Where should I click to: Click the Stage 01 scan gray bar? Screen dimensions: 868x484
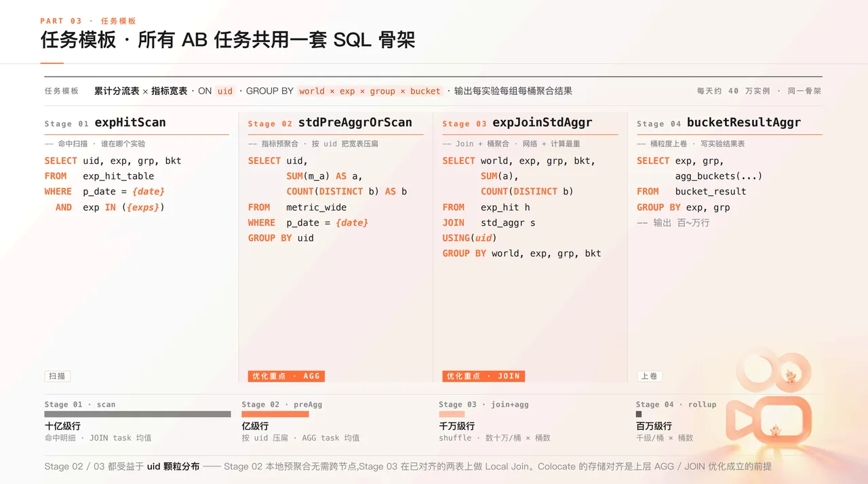pos(138,414)
